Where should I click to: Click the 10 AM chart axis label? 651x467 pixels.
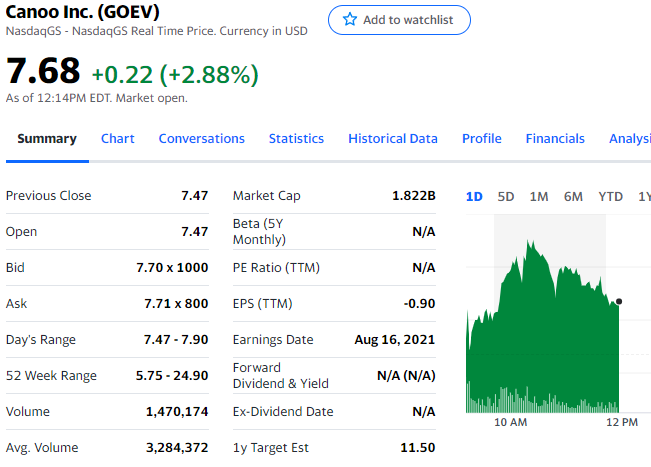511,422
